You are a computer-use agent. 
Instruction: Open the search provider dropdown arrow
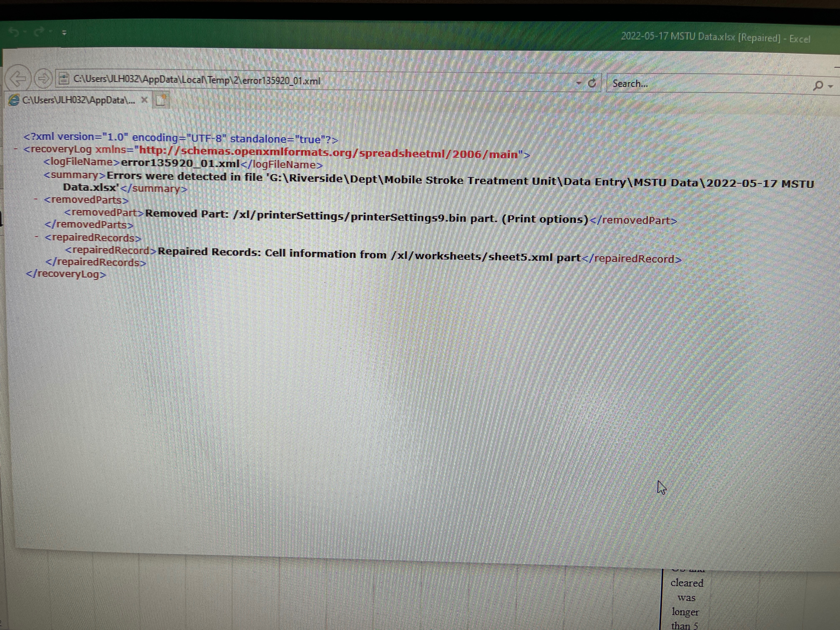coord(830,87)
